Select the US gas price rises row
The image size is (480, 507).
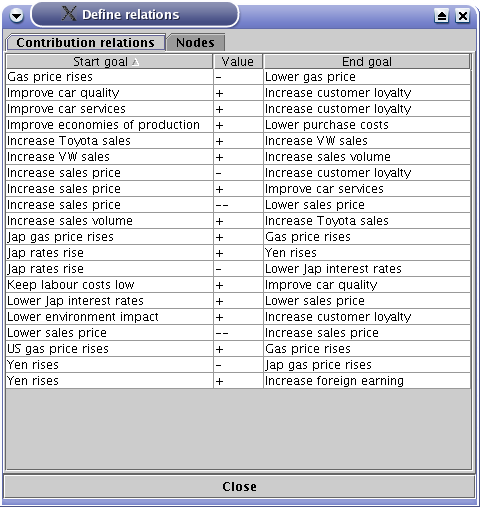pos(238,349)
